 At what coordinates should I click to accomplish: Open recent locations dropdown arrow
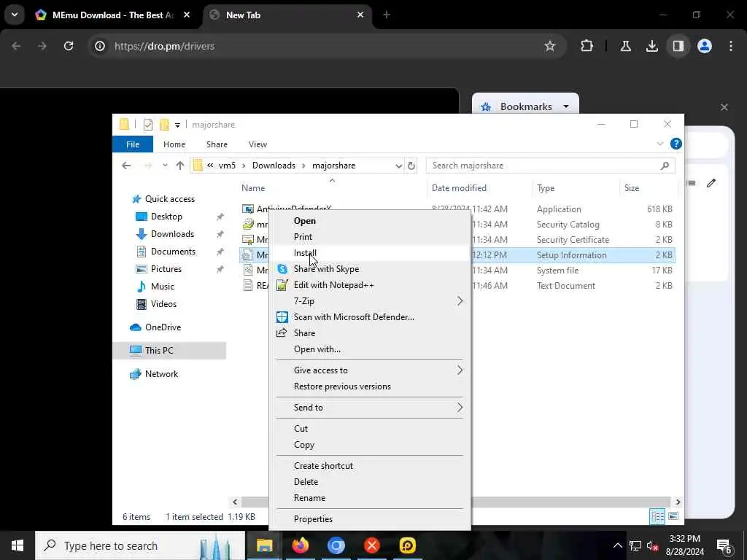click(165, 166)
